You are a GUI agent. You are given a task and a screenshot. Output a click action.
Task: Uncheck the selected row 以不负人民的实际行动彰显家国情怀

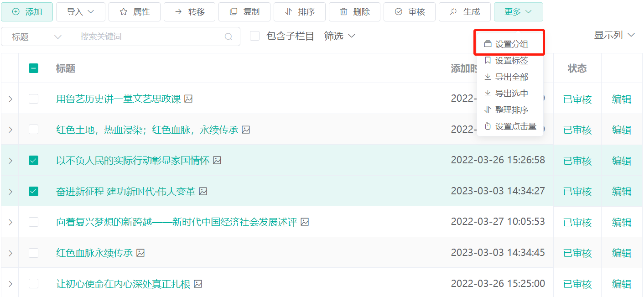33,160
